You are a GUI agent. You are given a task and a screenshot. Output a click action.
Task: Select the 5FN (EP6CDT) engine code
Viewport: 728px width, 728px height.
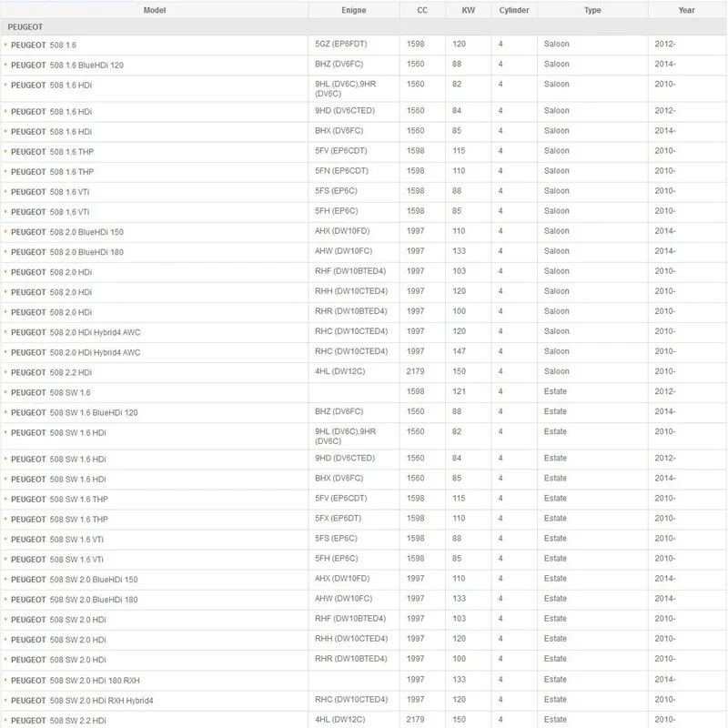point(342,171)
